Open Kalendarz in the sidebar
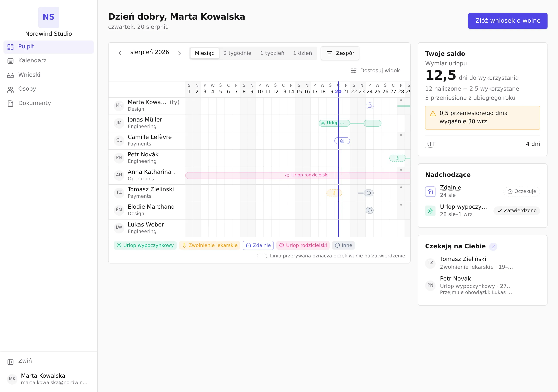This screenshot has width=558, height=392. pyautogui.click(x=49, y=61)
